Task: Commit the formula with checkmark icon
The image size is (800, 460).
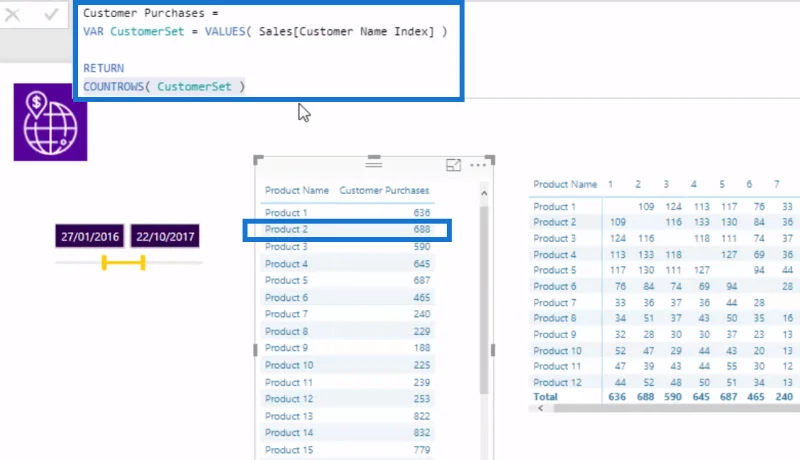Action: (x=51, y=14)
